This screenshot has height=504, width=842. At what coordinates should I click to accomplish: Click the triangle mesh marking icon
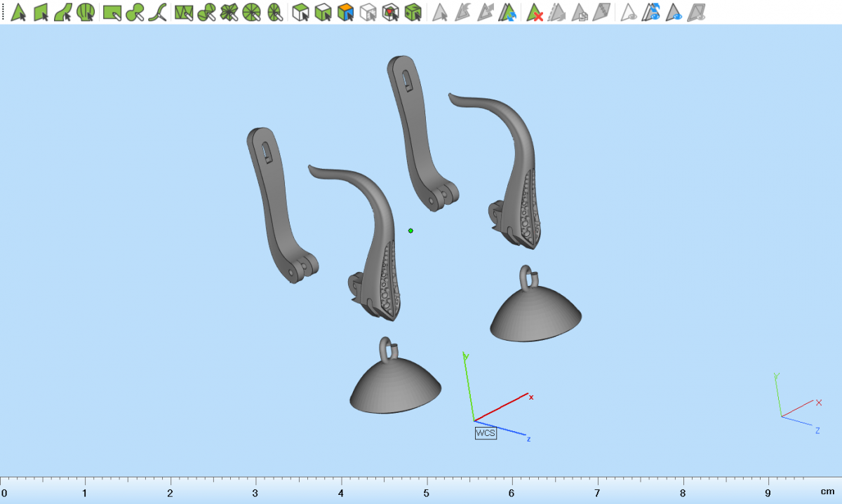(x=184, y=12)
